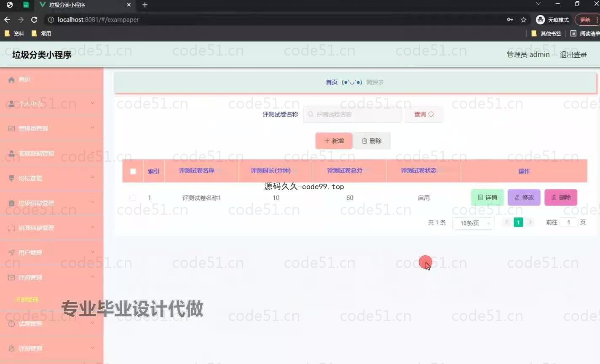The image size is (600, 364).
Task: Click the 查询 search button
Action: click(424, 115)
